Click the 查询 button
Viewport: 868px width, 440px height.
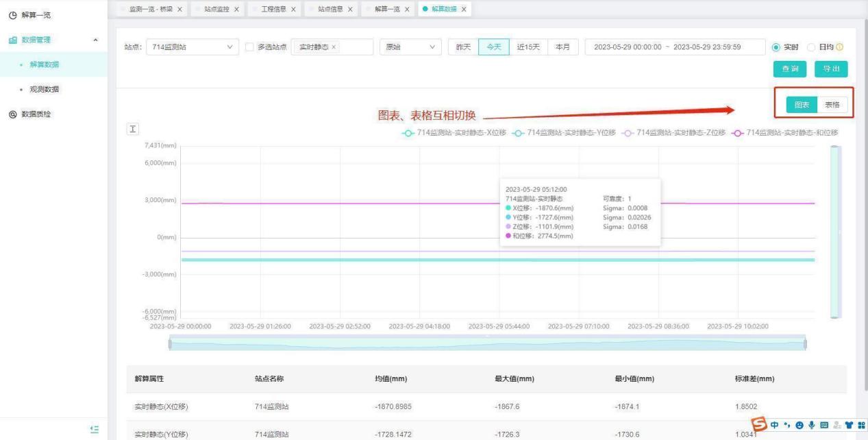789,69
